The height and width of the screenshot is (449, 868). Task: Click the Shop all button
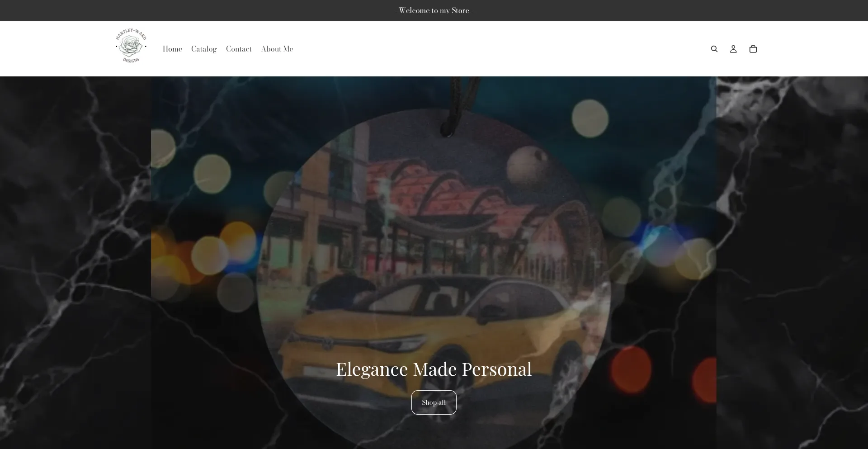tap(434, 402)
